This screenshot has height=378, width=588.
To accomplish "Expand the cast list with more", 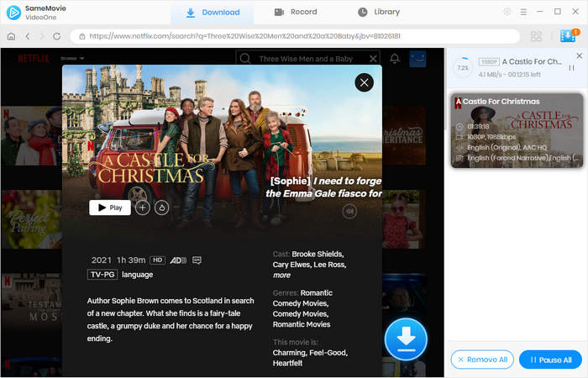I will [281, 276].
